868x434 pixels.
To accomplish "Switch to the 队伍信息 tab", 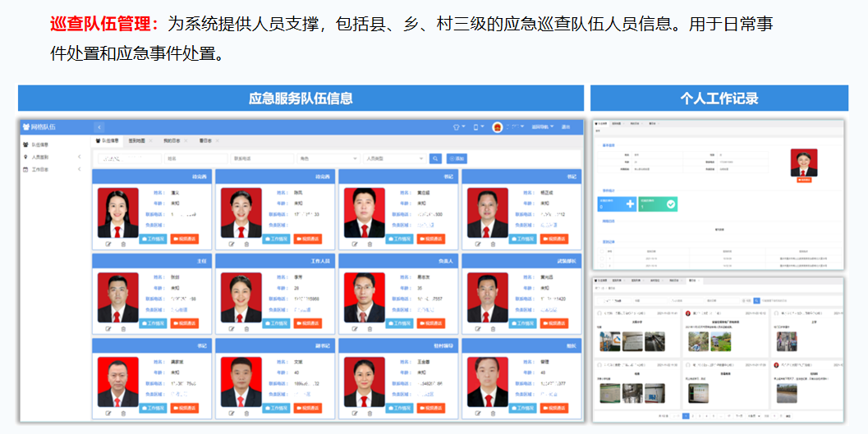I will (108, 141).
